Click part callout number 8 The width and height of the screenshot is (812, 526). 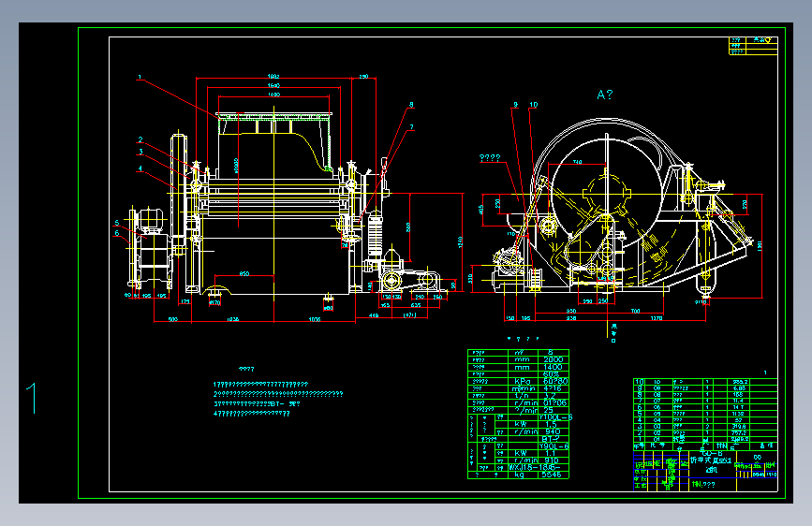coord(412,105)
